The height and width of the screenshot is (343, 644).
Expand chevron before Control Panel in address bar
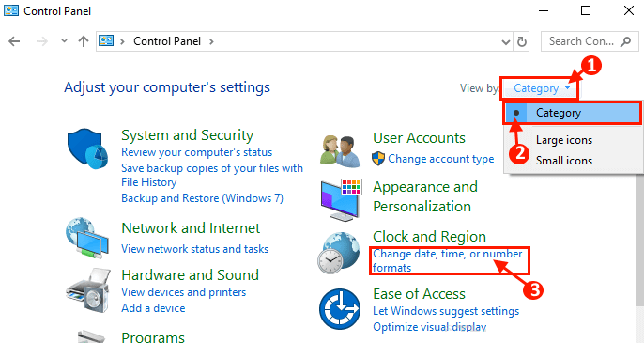pos(122,41)
